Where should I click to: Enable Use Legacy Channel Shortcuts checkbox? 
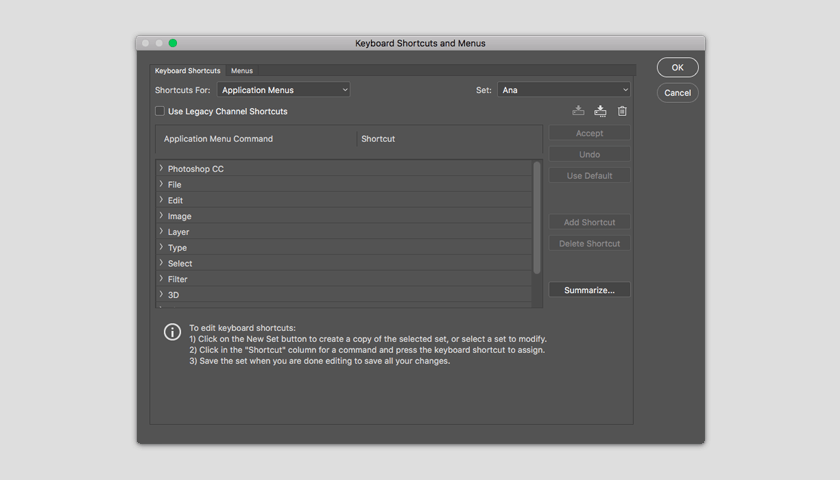click(160, 111)
